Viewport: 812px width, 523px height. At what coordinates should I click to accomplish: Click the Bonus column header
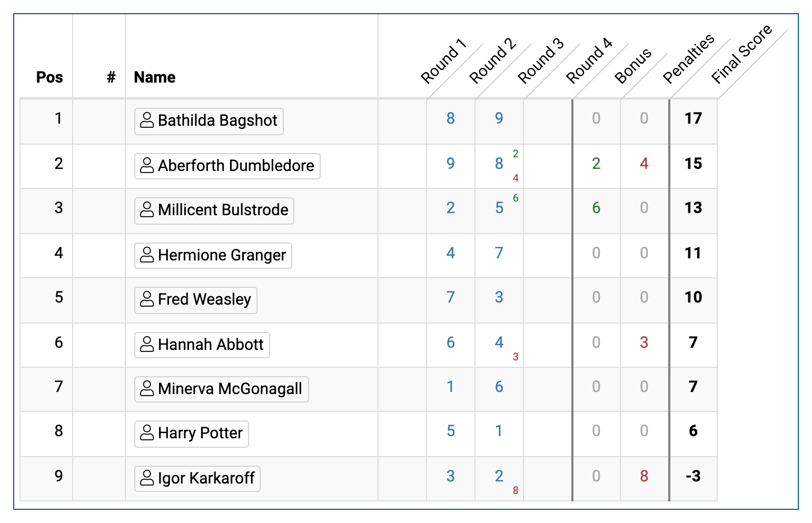click(632, 66)
